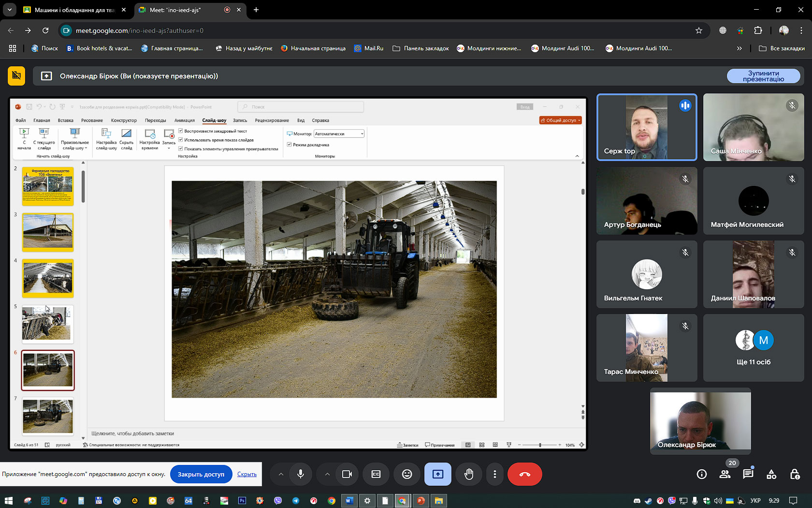The height and width of the screenshot is (508, 812).
Task: Switch to the Вставка ribbon tab
Action: click(66, 120)
